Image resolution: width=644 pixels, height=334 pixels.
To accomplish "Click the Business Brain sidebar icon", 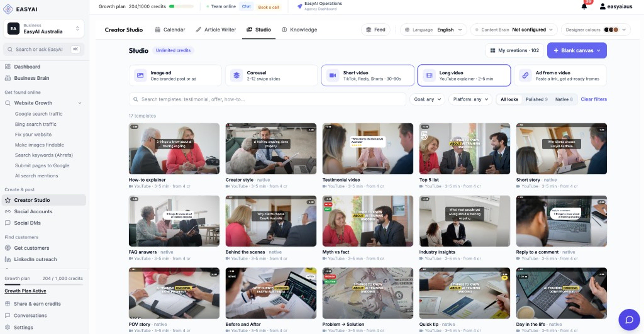I will click(x=8, y=78).
